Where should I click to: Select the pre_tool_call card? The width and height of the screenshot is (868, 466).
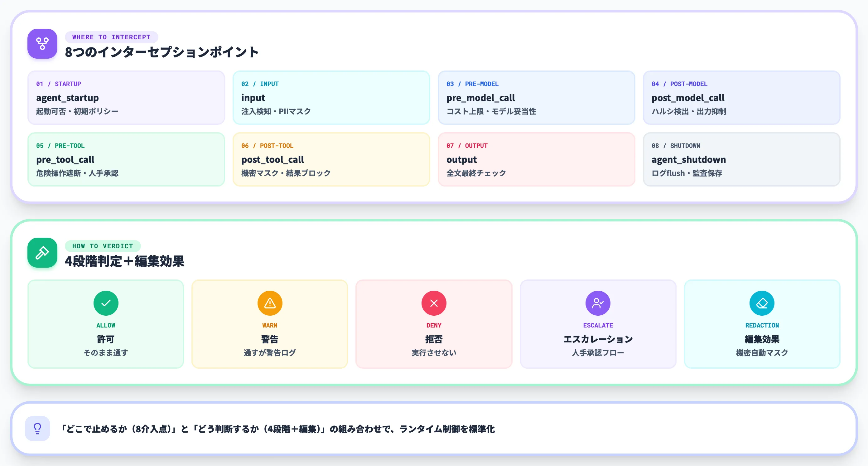click(126, 159)
